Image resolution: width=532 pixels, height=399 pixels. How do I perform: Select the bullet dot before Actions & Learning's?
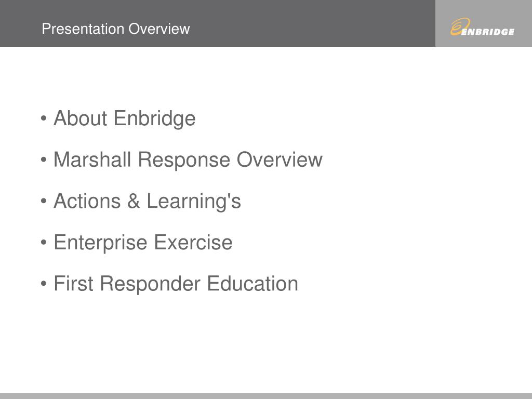coord(44,201)
